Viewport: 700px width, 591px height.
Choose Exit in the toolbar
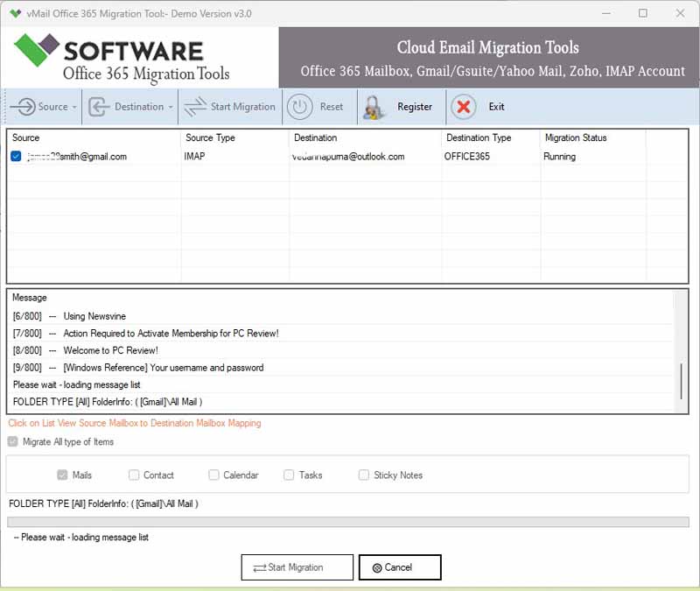(496, 107)
